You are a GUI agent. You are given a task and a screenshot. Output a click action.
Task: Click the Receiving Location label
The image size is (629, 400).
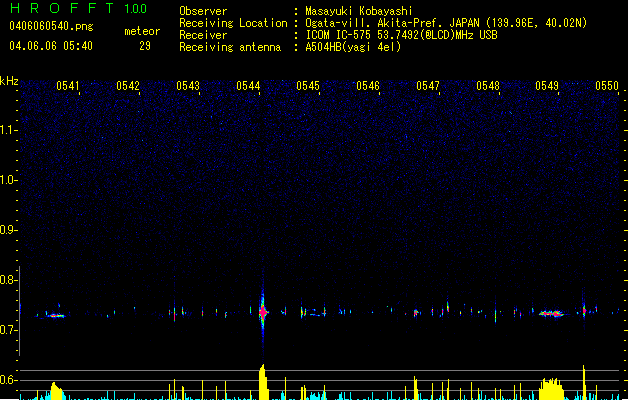coord(233,23)
